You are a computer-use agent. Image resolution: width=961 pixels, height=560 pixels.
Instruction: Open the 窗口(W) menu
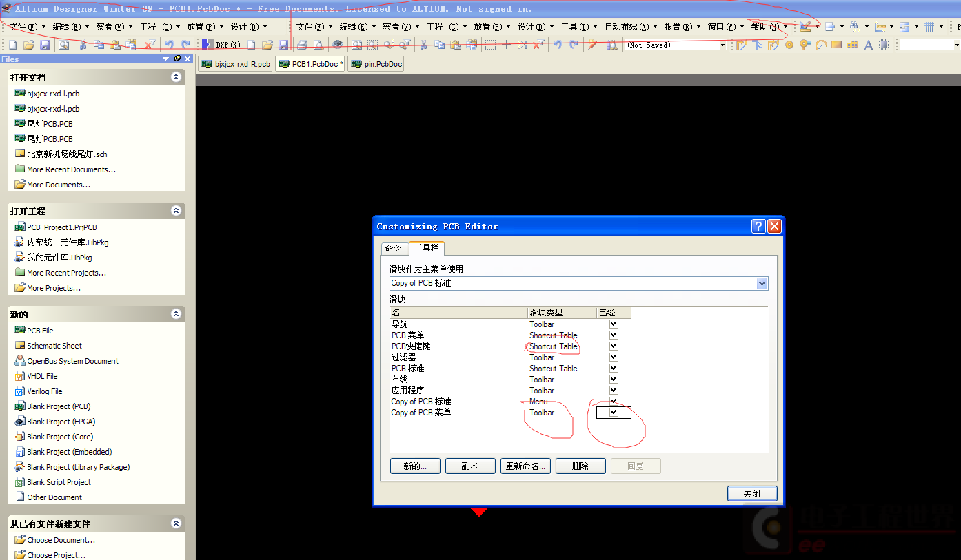click(x=726, y=27)
